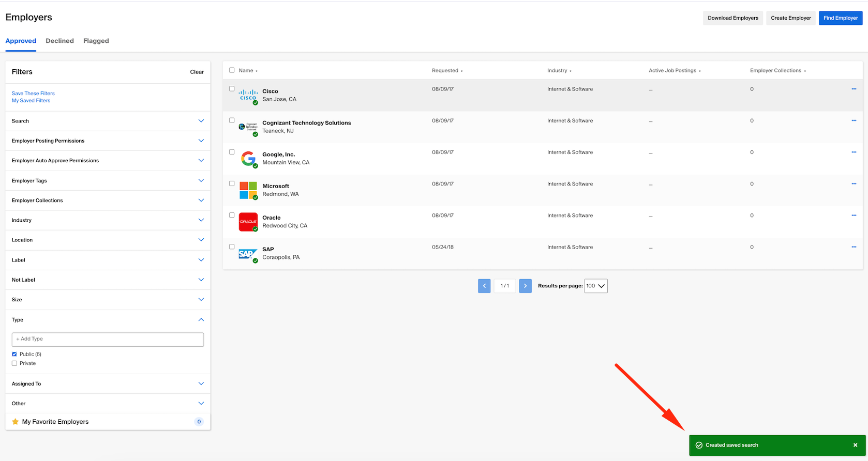Expand the Size filter section
Image resolution: width=868 pixels, height=461 pixels.
[108, 300]
